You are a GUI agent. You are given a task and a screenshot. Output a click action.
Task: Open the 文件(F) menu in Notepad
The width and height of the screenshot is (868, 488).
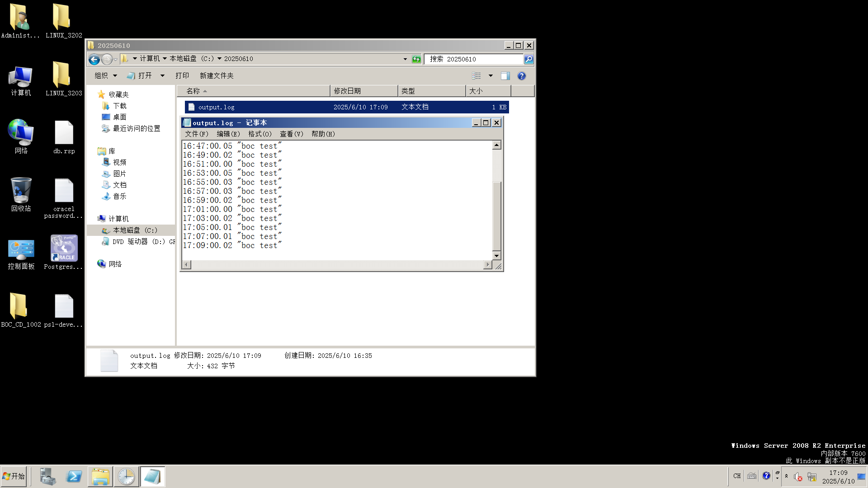(196, 134)
